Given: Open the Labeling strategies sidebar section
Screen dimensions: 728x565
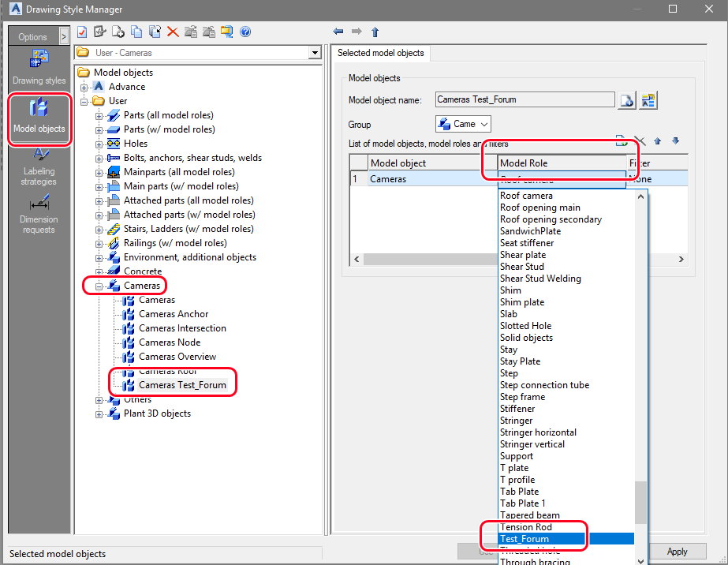Looking at the screenshot, I should (x=39, y=167).
